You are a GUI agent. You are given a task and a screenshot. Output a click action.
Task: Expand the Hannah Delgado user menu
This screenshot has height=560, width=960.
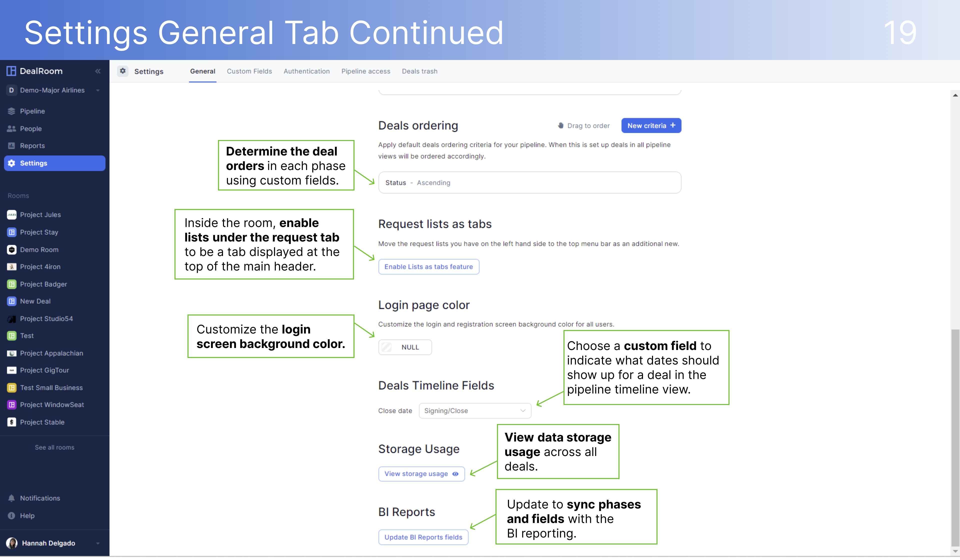98,543
